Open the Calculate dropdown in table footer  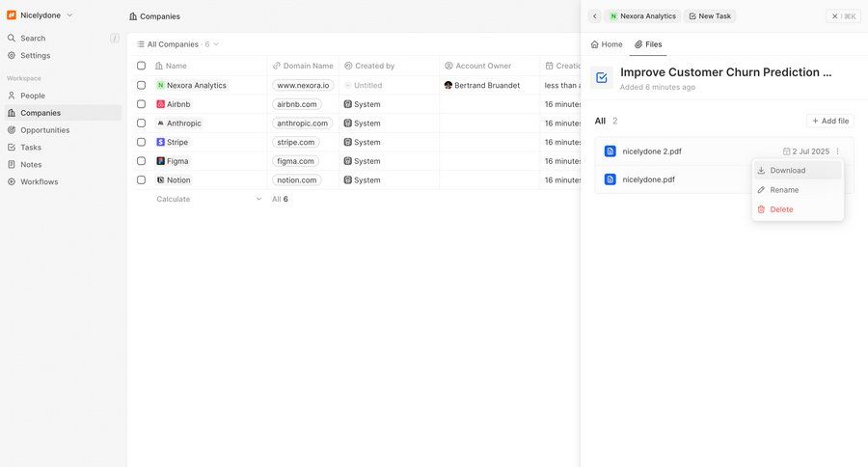(208, 199)
